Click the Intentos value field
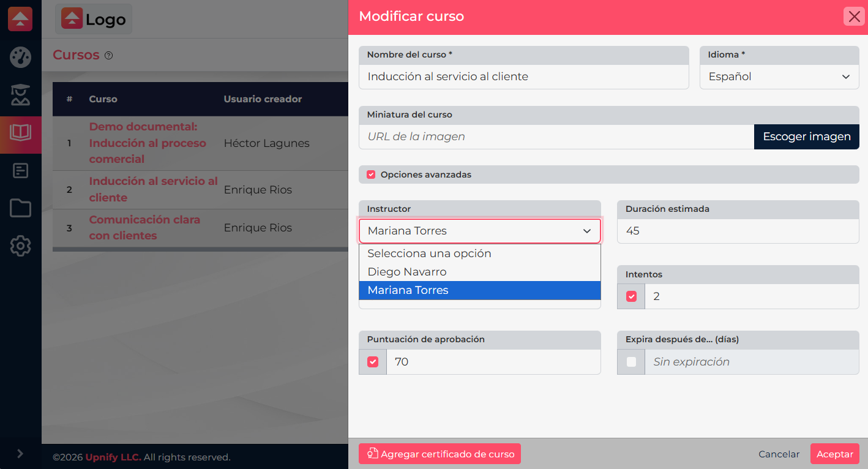The width and height of the screenshot is (868, 469). coord(752,296)
